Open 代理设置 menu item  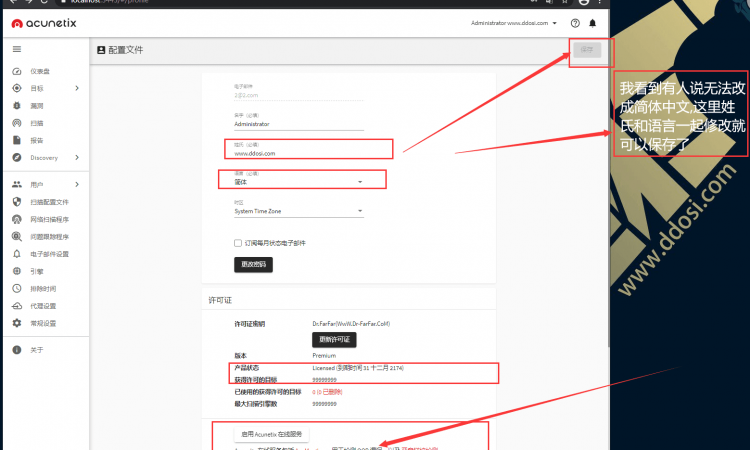[x=44, y=306]
